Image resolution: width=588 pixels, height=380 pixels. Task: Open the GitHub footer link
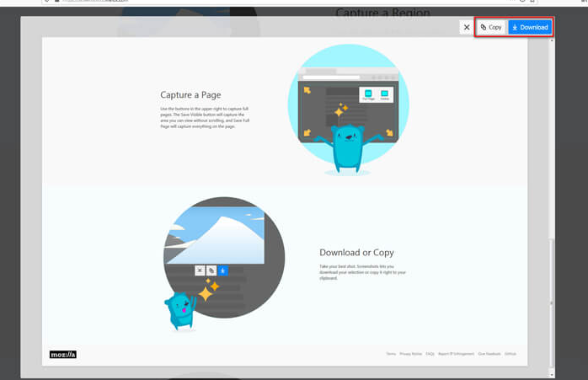point(510,354)
